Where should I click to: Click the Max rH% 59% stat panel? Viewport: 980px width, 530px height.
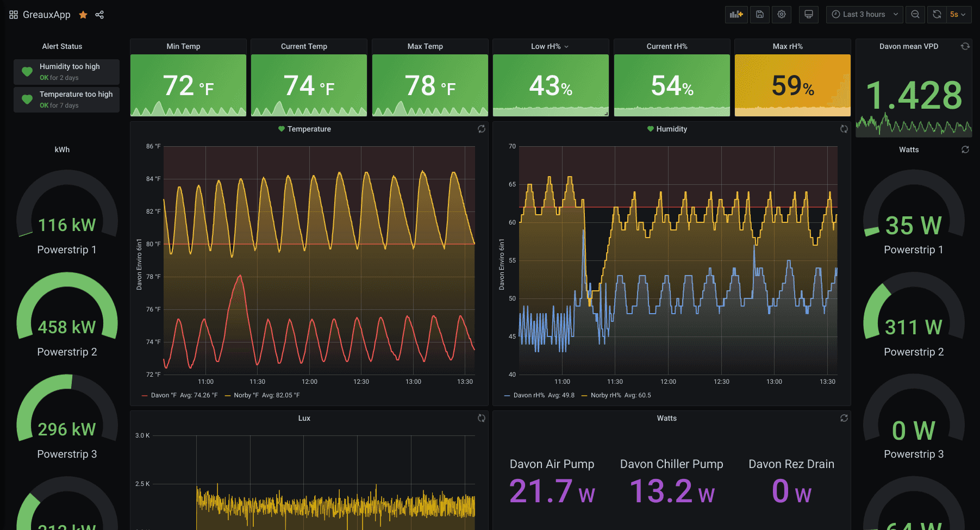click(792, 85)
